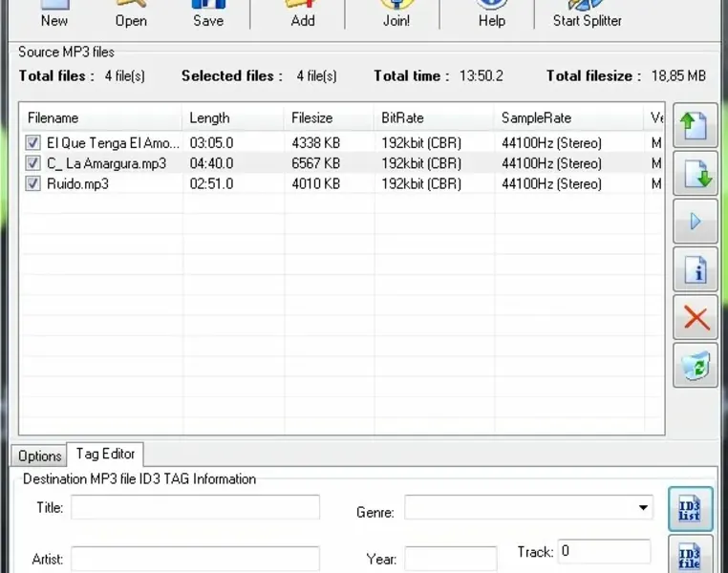Sort the list by the Filename column header
Screen dimensions: 728x573
point(101,117)
